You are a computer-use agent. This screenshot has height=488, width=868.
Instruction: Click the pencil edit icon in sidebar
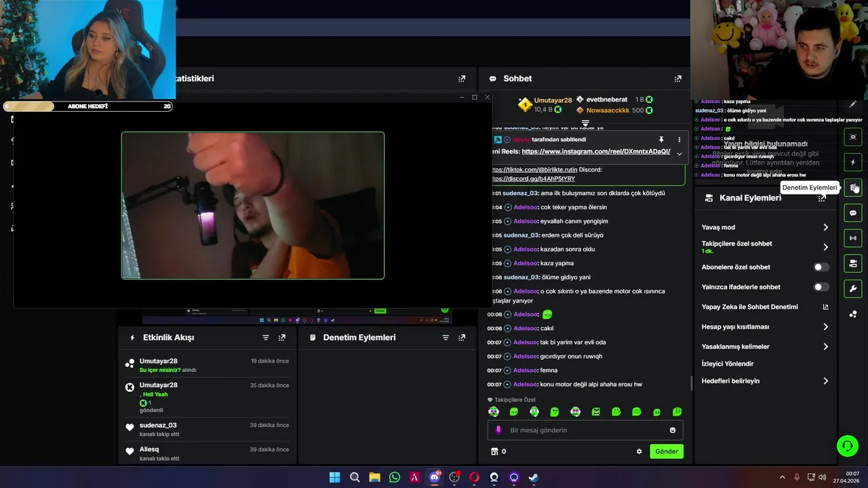pyautogui.click(x=853, y=104)
